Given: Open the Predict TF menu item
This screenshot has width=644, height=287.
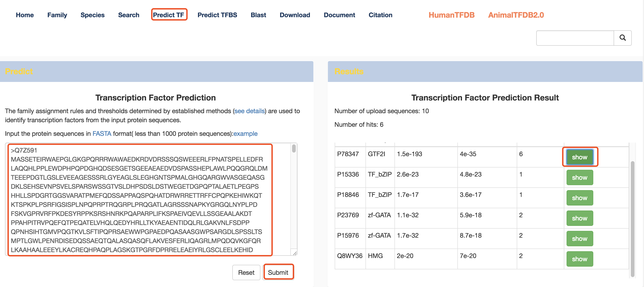Looking at the screenshot, I should (168, 15).
